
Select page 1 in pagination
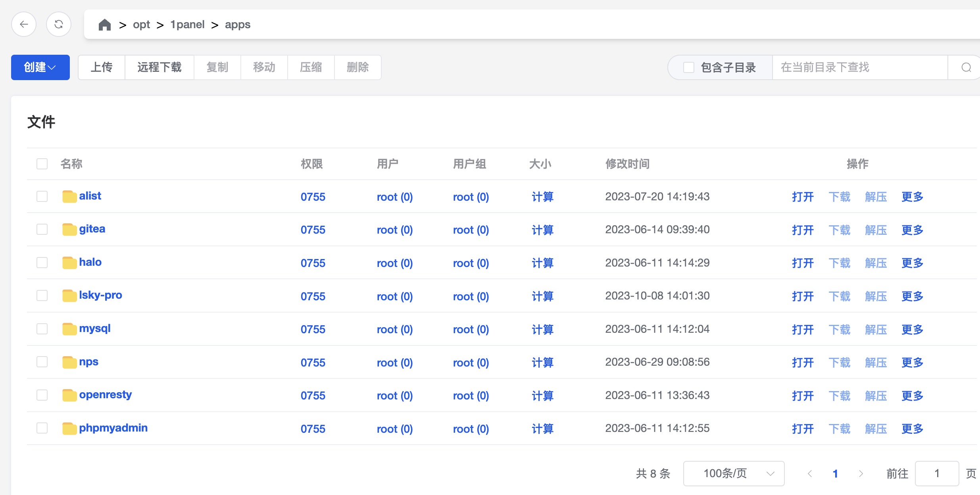[835, 474]
